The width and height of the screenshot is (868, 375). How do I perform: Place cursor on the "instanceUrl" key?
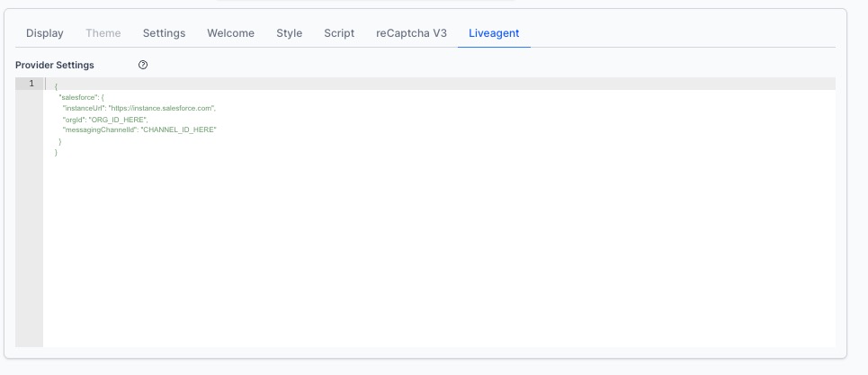click(x=84, y=108)
